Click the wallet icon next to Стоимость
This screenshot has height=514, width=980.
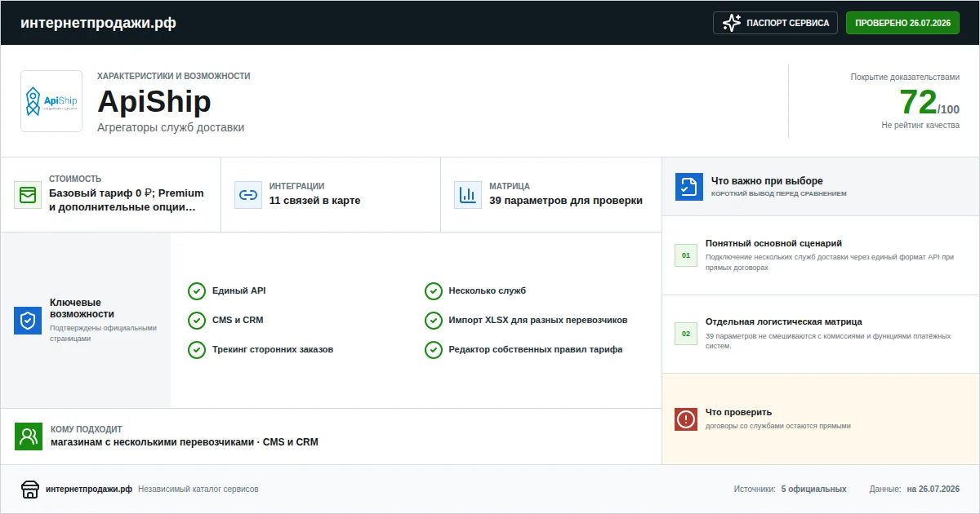point(28,195)
